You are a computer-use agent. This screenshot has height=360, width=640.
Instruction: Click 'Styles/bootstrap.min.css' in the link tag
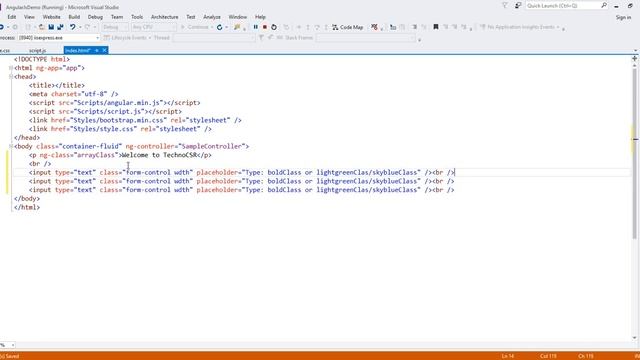tap(119, 120)
